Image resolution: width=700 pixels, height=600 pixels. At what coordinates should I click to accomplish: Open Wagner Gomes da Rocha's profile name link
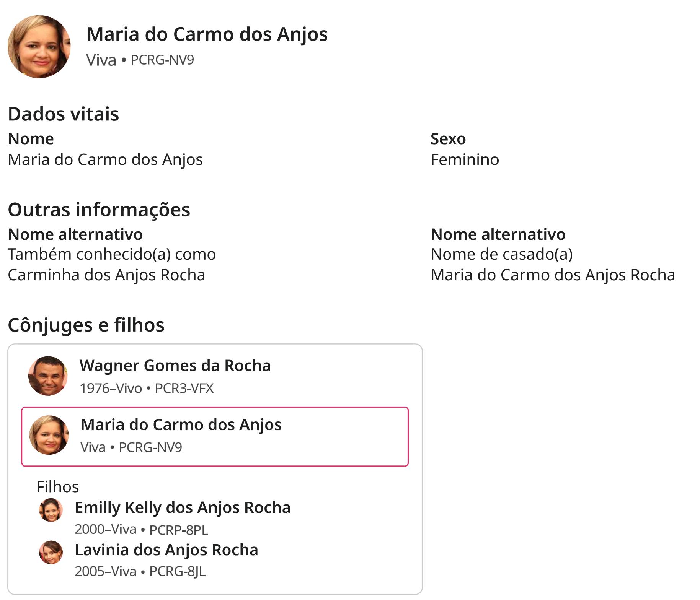[x=175, y=366]
